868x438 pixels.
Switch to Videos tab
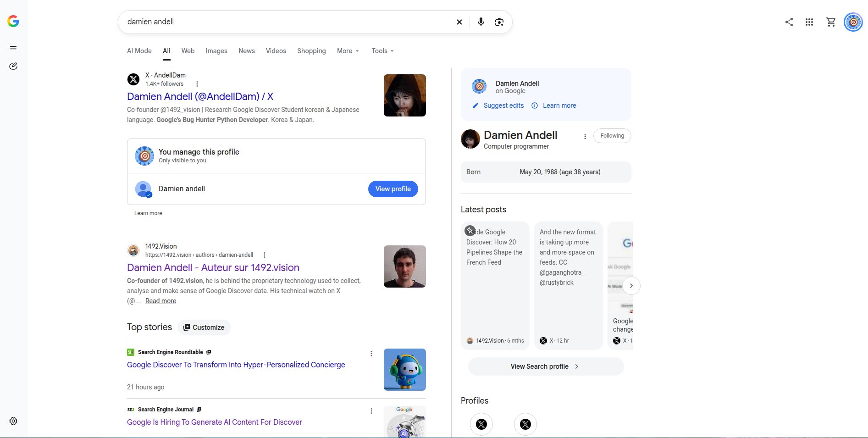pyautogui.click(x=276, y=51)
